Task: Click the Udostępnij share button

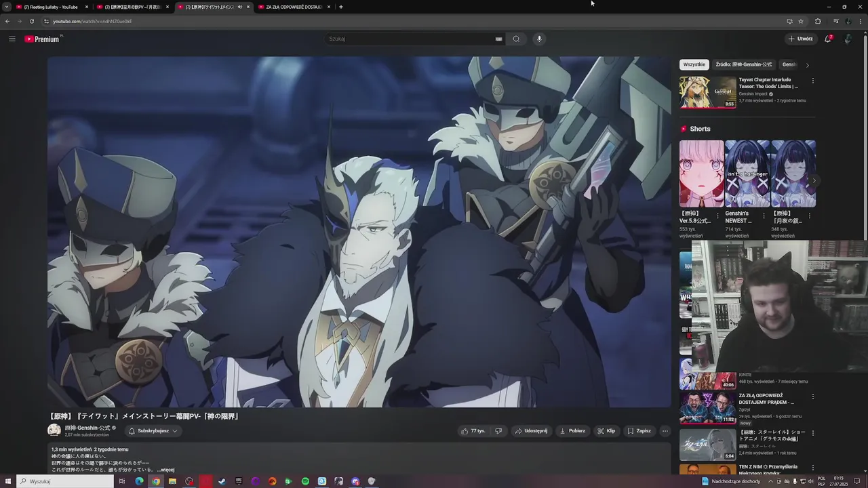Action: pos(531,431)
